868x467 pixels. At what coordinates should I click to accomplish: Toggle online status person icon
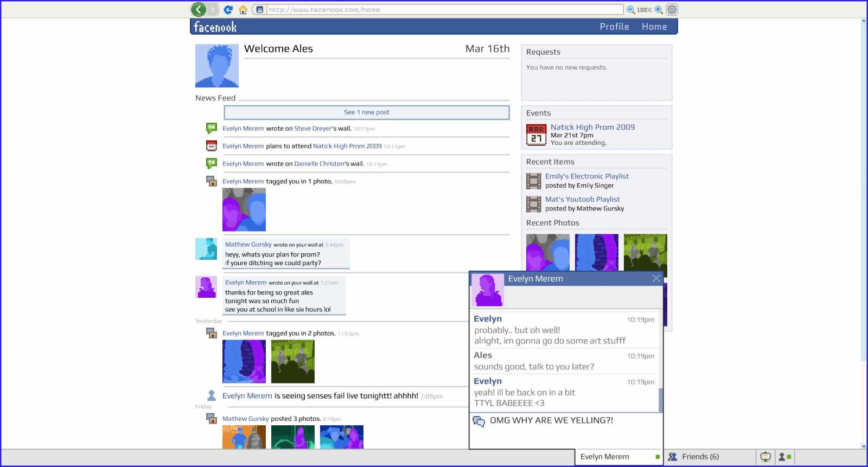785,457
